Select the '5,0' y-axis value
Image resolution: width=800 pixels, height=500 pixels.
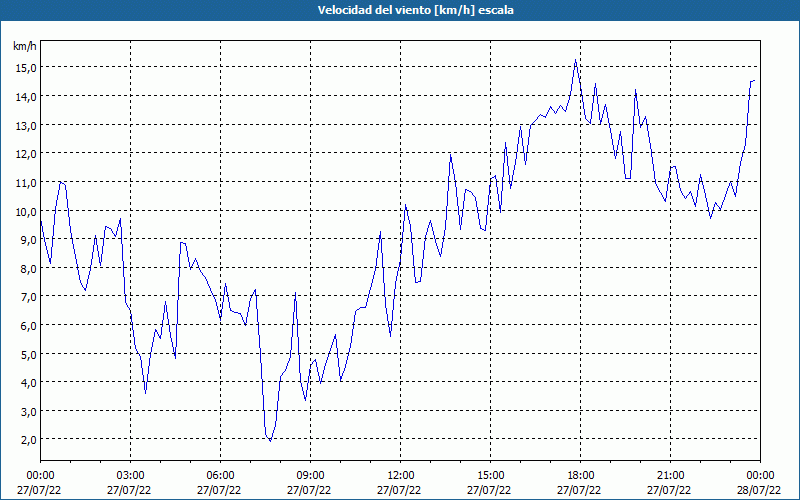(x=29, y=354)
